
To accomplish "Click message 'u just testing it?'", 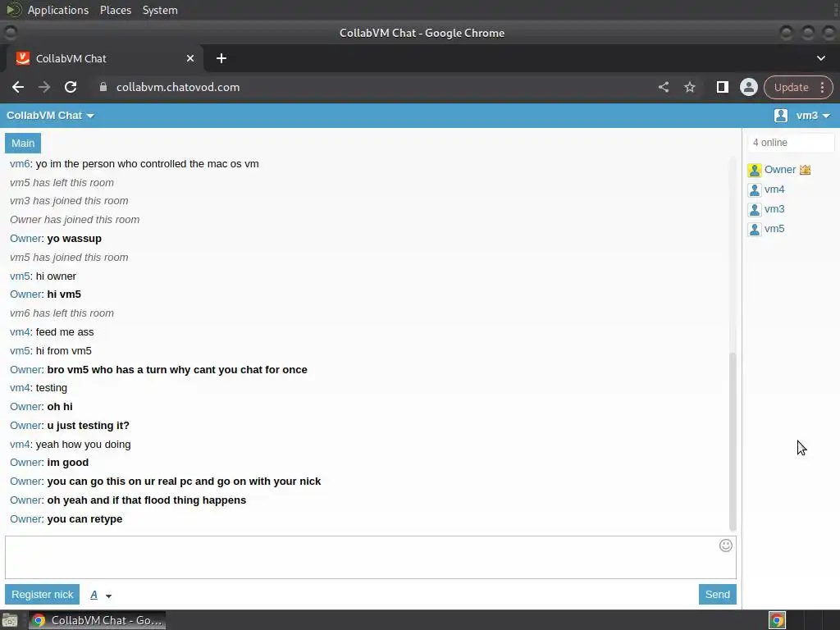I will click(89, 426).
